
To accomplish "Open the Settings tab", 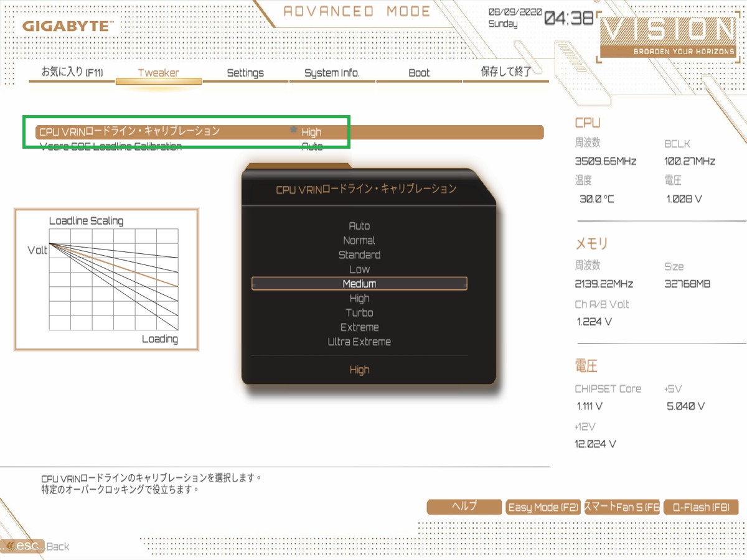I will coord(245,73).
